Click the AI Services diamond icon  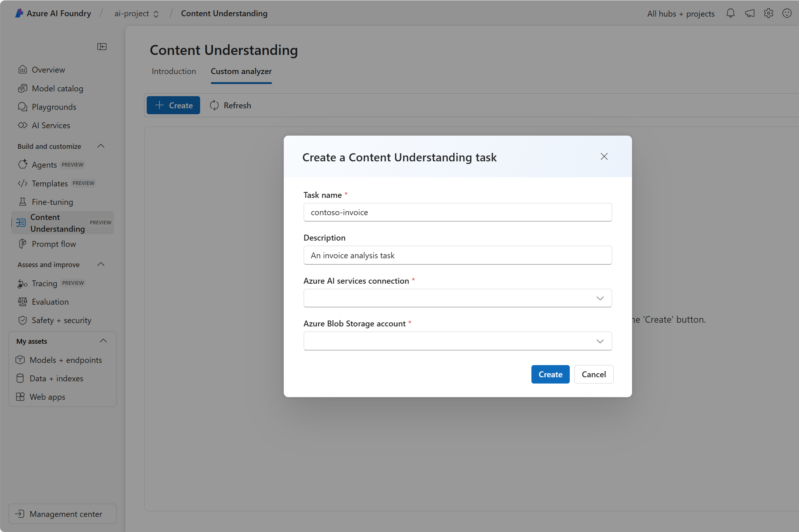click(22, 125)
